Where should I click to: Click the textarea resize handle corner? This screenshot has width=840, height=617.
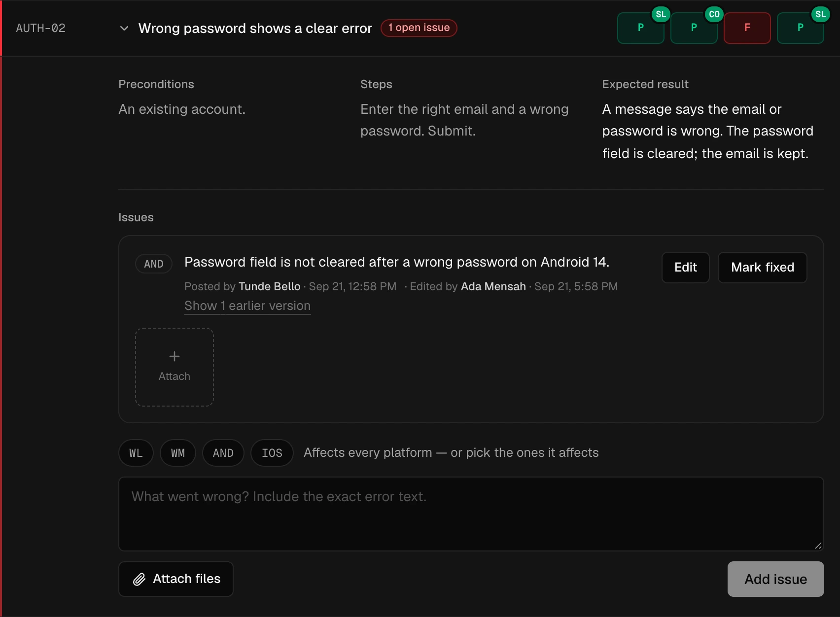coord(818,545)
